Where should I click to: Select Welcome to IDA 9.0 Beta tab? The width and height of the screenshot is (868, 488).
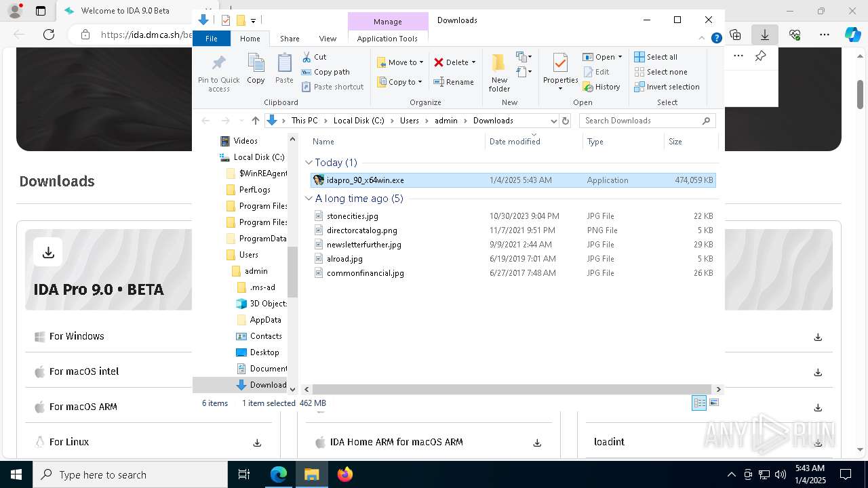(x=125, y=11)
